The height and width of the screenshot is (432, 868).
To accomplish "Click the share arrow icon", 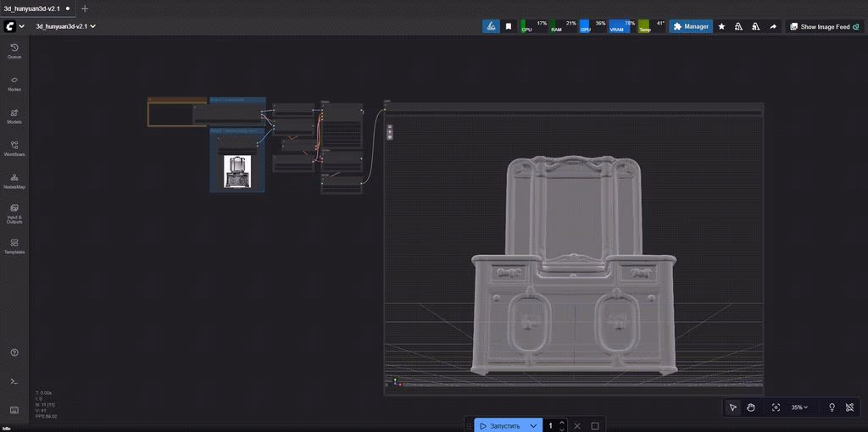I will 773,26.
